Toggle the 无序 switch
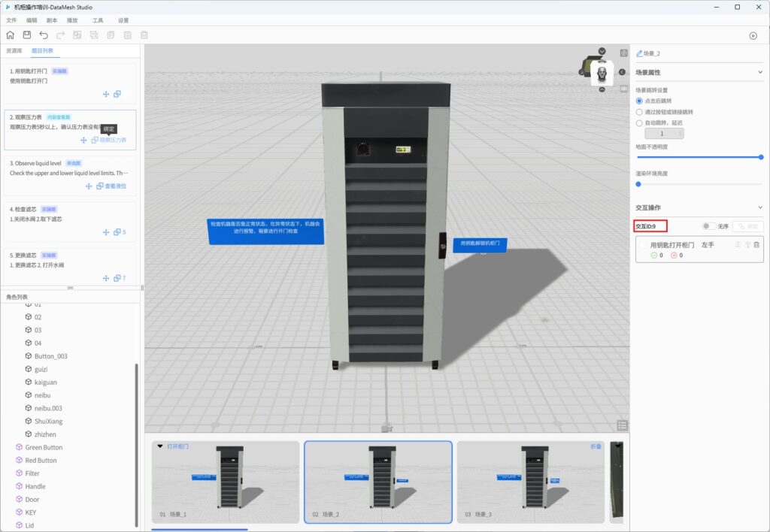 [708, 226]
